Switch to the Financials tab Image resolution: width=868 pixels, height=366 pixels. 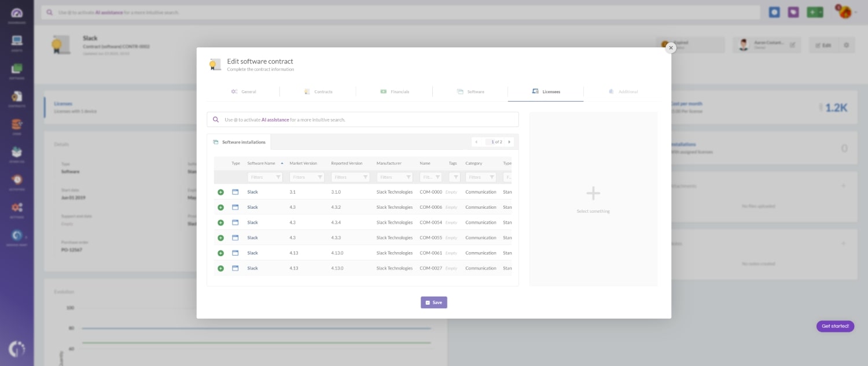[x=395, y=91]
